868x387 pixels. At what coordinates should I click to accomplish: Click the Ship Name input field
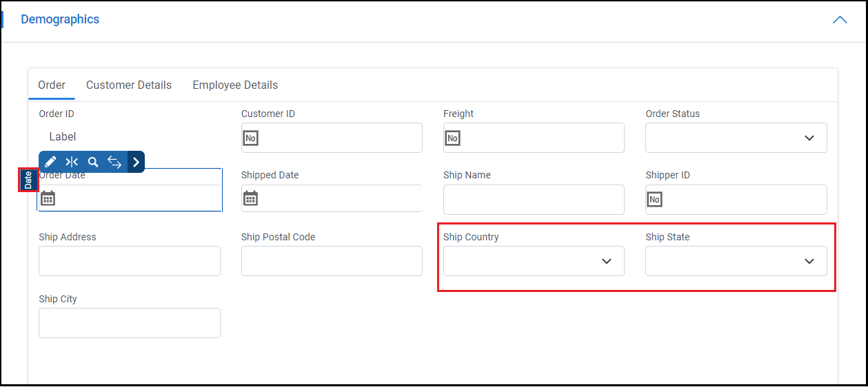534,200
